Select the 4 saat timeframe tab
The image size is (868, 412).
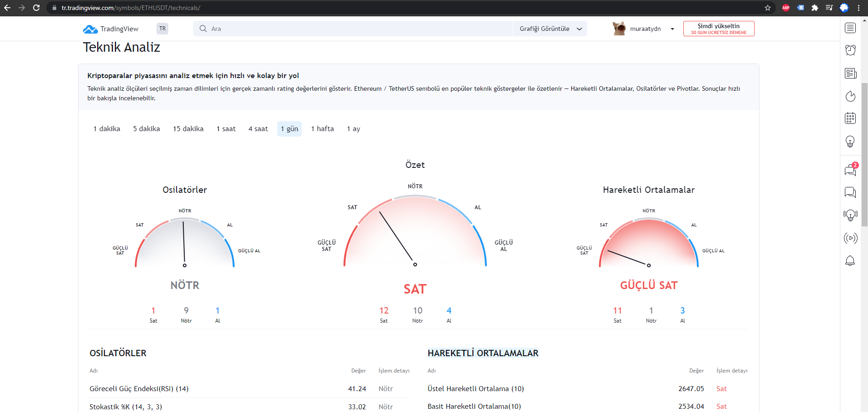pyautogui.click(x=258, y=129)
